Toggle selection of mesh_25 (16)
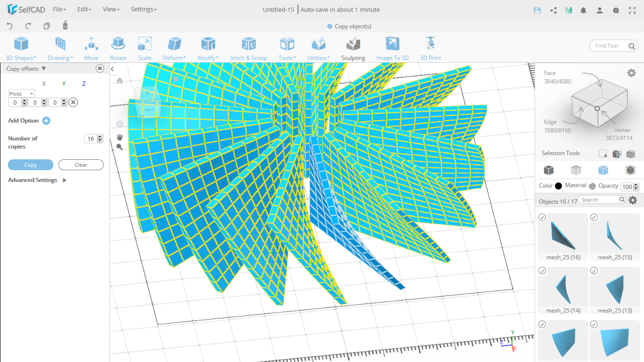 [x=542, y=217]
